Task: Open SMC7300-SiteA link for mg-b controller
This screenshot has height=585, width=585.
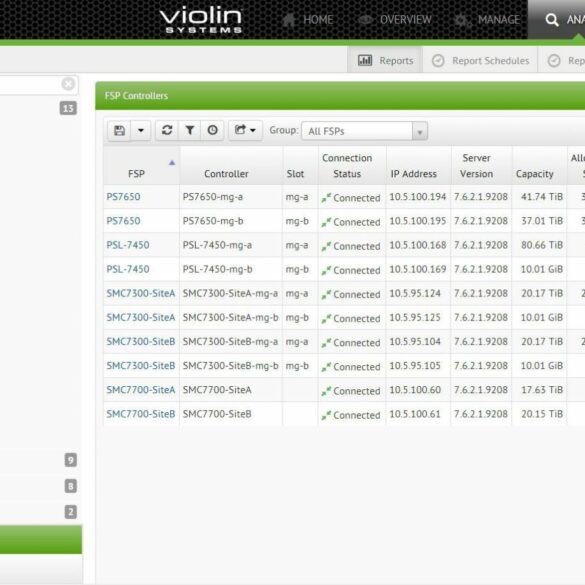Action: point(141,317)
